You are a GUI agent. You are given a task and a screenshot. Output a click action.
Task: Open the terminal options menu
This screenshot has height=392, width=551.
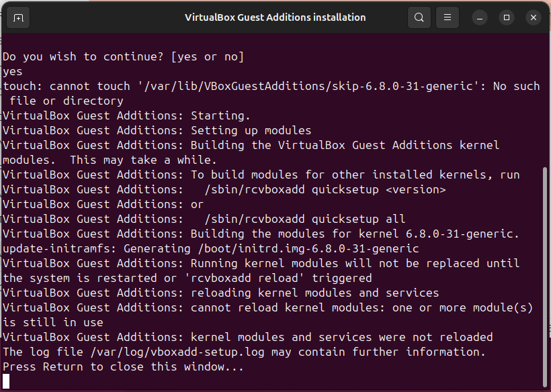(447, 17)
